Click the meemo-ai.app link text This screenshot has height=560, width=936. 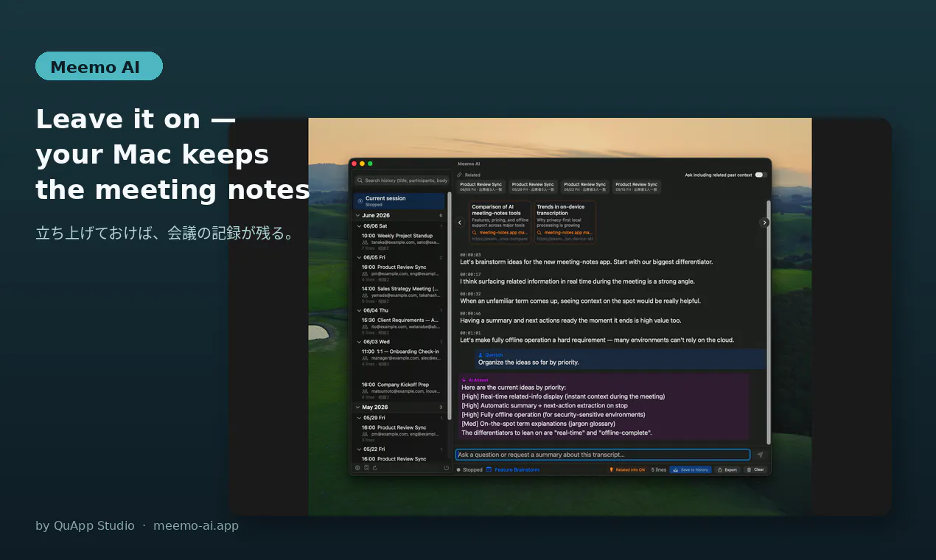196,525
